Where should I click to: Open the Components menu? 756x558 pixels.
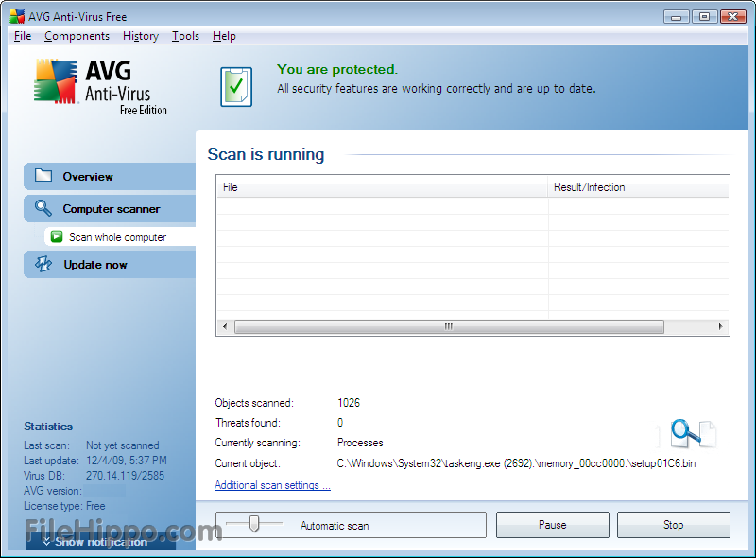77,36
